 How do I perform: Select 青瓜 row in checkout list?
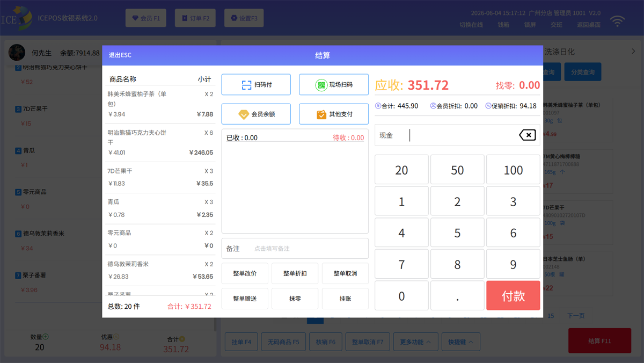(x=160, y=208)
